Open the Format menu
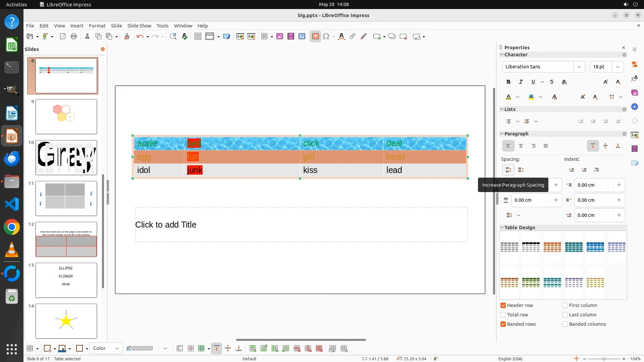 (97, 25)
